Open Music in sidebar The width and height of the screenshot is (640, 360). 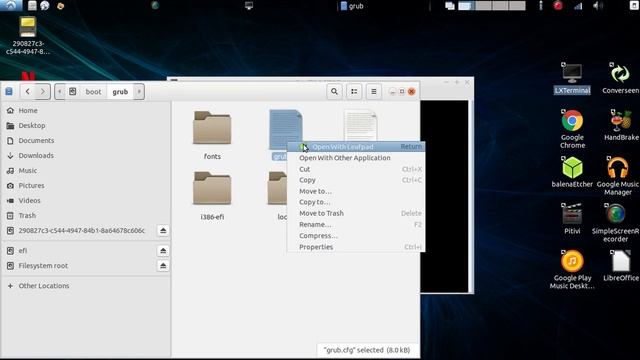85,171
